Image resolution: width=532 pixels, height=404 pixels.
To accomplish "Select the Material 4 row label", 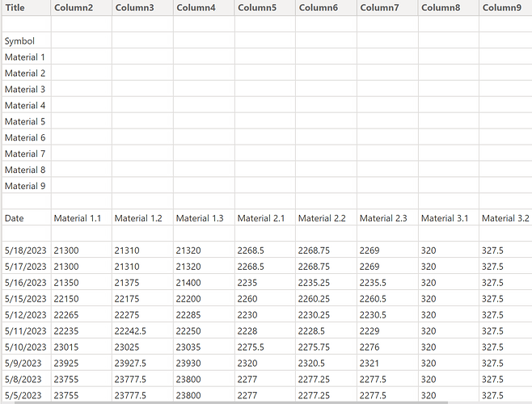I will [27, 105].
